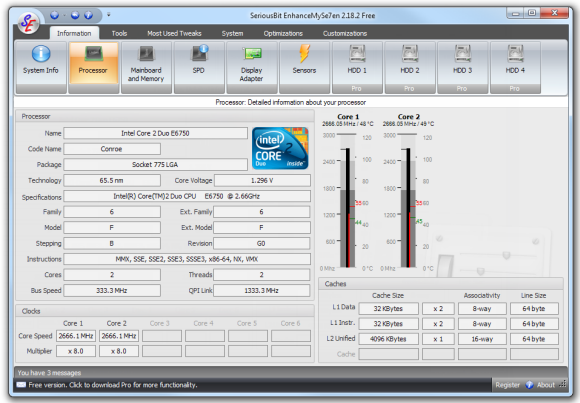Click the Stepping field showing B
The width and height of the screenshot is (580, 403).
[112, 244]
